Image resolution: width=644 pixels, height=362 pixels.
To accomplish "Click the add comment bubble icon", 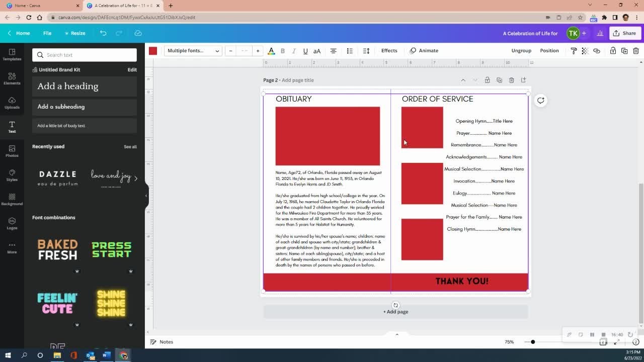I will [540, 101].
